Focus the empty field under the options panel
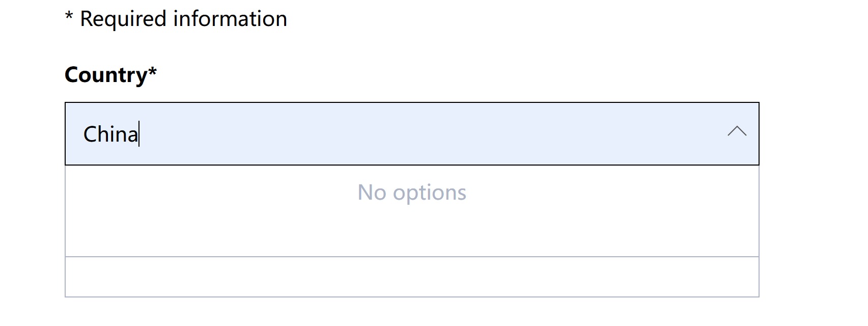 tap(411, 277)
